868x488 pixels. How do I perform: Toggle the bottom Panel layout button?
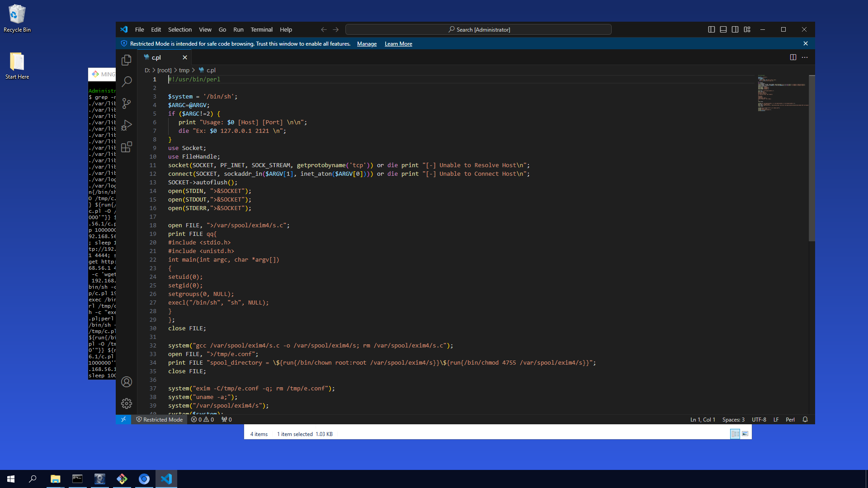pyautogui.click(x=723, y=29)
